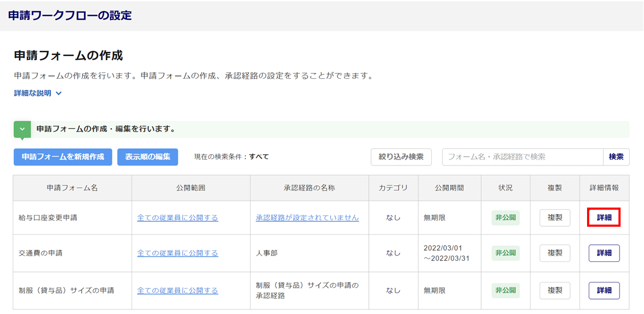The height and width of the screenshot is (314, 644).
Task: Click 承認経路が設定されていません link
Action: [307, 218]
